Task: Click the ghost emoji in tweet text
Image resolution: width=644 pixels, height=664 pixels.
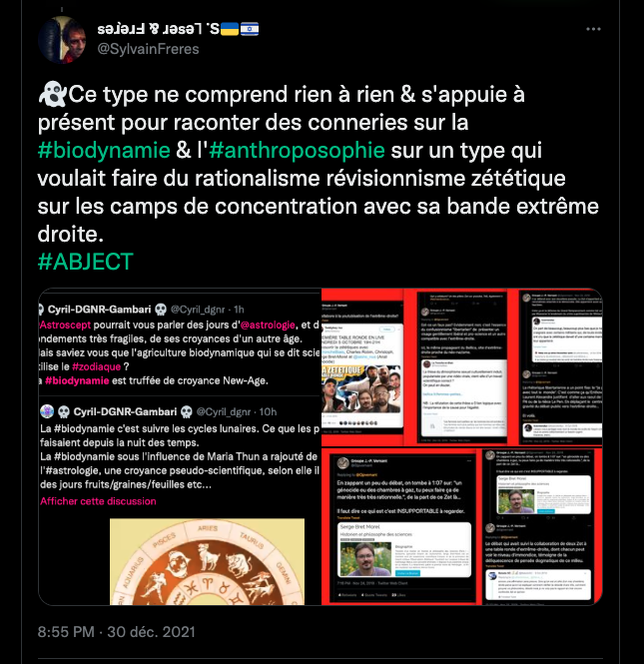Action: pyautogui.click(x=52, y=95)
